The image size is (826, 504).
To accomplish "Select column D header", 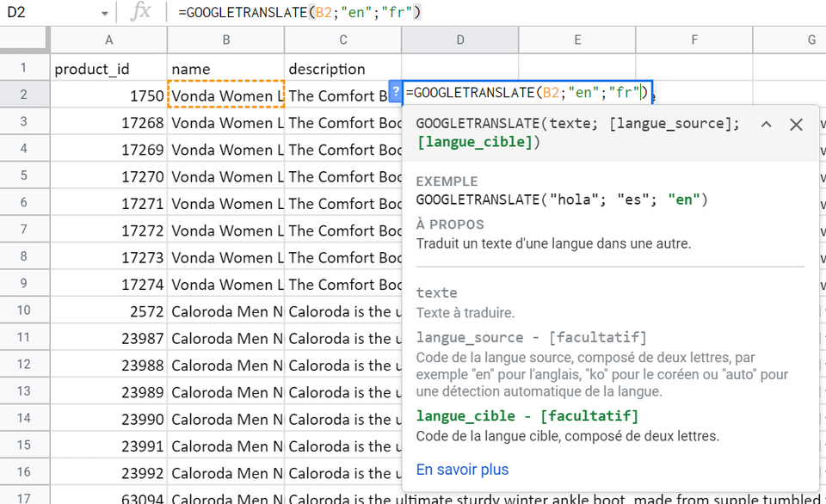I will (x=459, y=40).
